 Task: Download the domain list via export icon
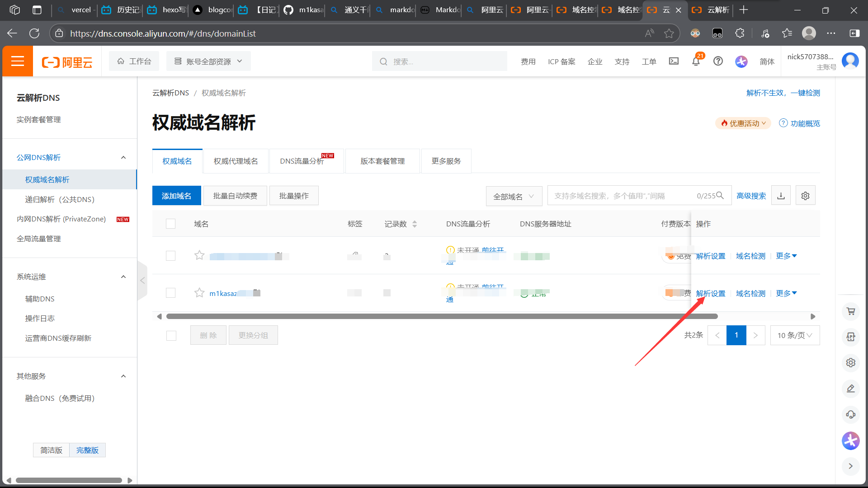click(x=781, y=196)
